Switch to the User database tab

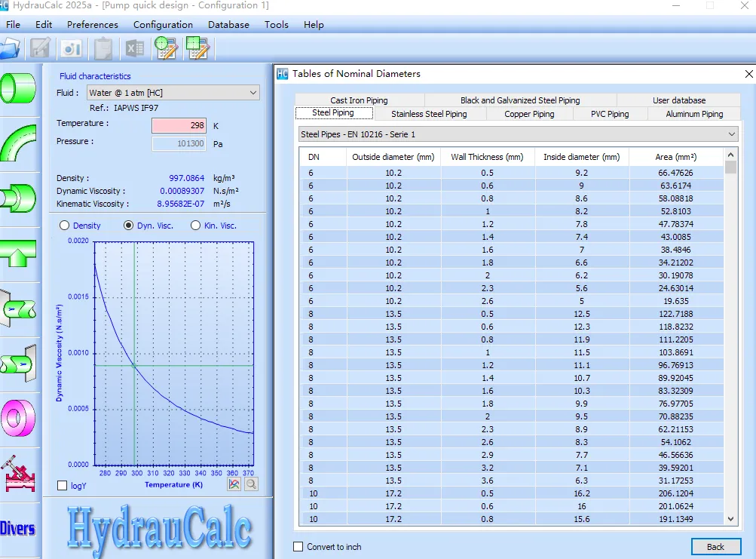point(679,100)
